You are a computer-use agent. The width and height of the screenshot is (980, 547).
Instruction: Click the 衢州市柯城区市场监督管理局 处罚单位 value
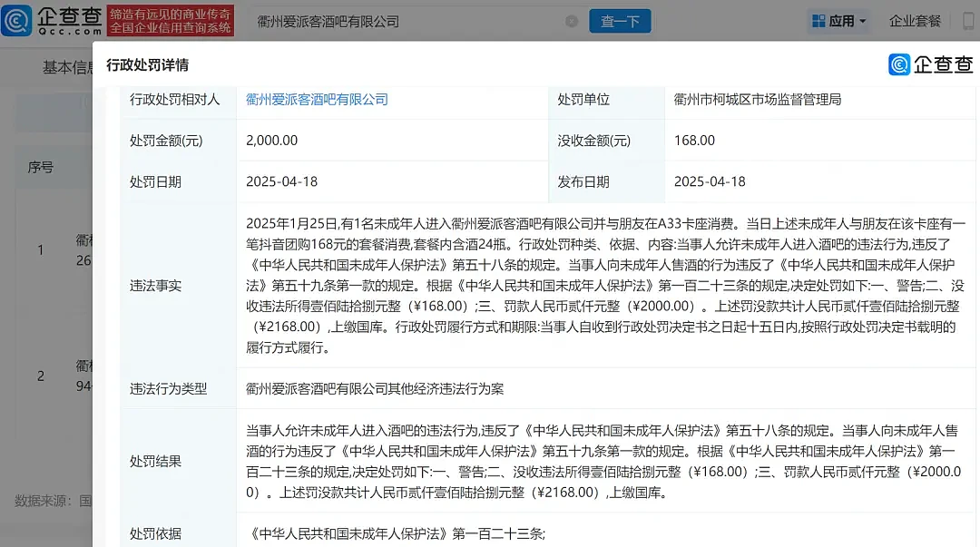pos(758,100)
